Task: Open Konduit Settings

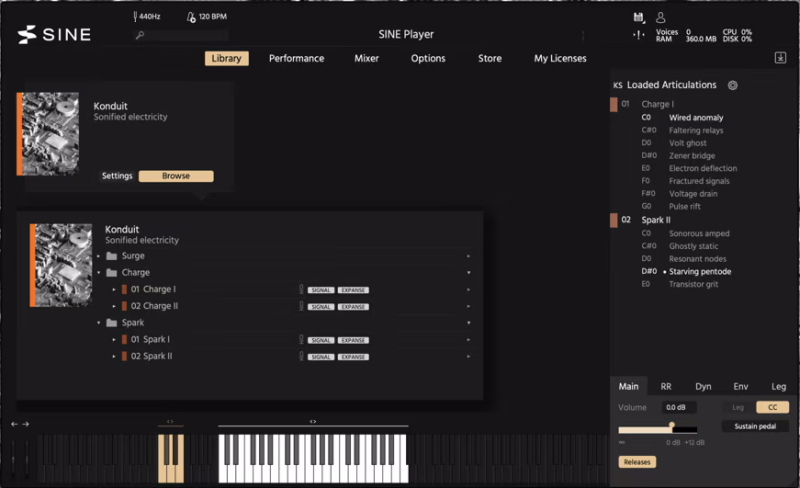Action: click(117, 176)
